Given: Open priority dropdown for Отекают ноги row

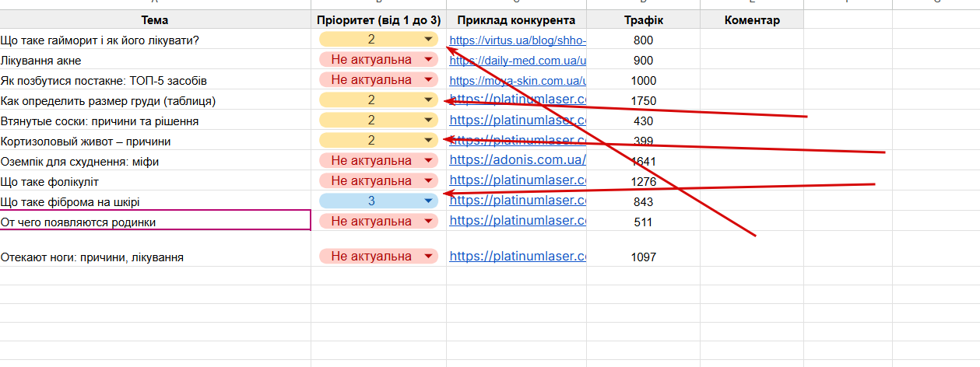Looking at the screenshot, I should coord(379,256).
